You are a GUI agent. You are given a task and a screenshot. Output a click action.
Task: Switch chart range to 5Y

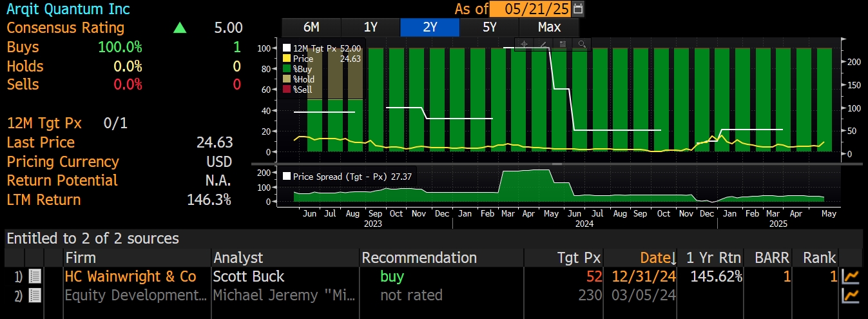489,27
